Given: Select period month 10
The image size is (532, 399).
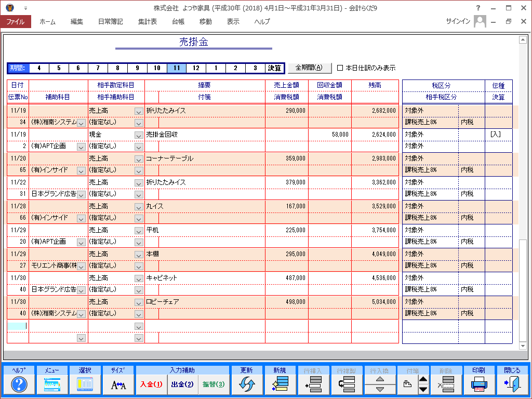Looking at the screenshot, I should 157,68.
